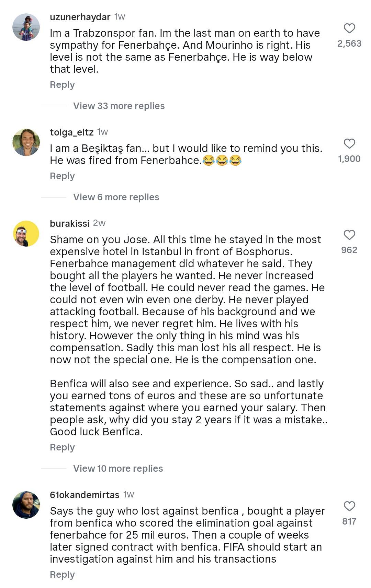The width and height of the screenshot is (371, 588).
Task: Open the uzunerhaydar username link
Action: pyautogui.click(x=80, y=17)
